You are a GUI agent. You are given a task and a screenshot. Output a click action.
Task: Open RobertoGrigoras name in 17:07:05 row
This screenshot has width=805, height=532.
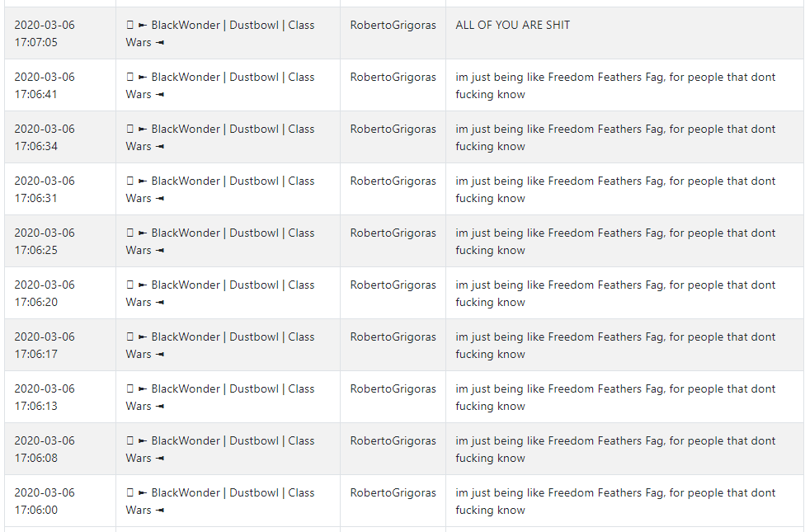393,26
